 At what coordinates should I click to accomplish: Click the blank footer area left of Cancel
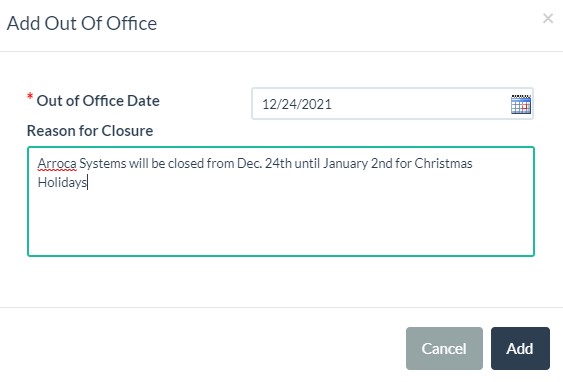pos(201,348)
